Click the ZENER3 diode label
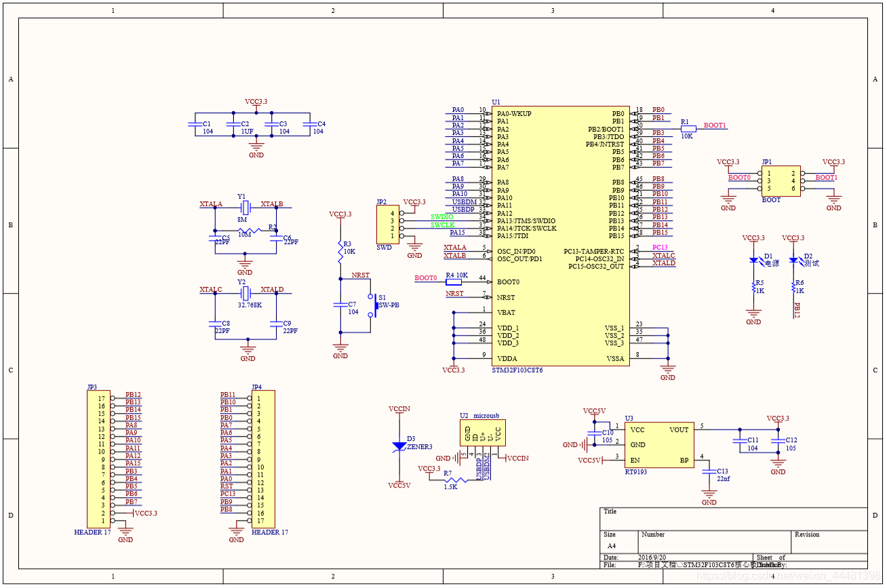 [x=419, y=447]
